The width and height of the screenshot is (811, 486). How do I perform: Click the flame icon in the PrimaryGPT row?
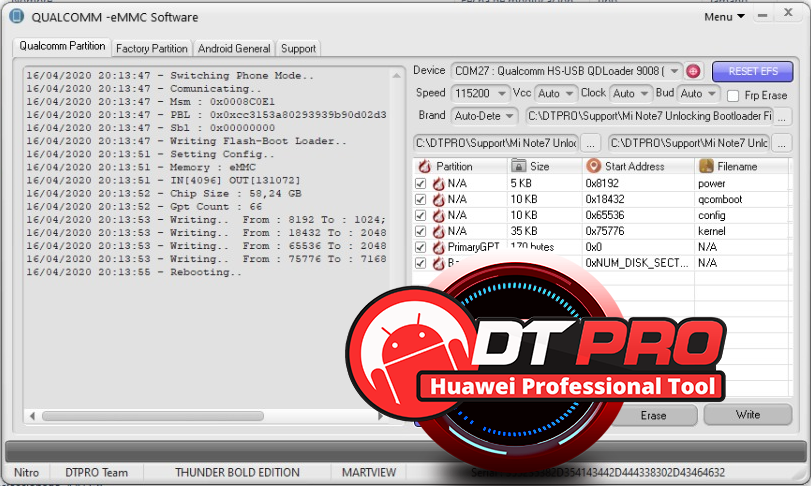click(439, 248)
